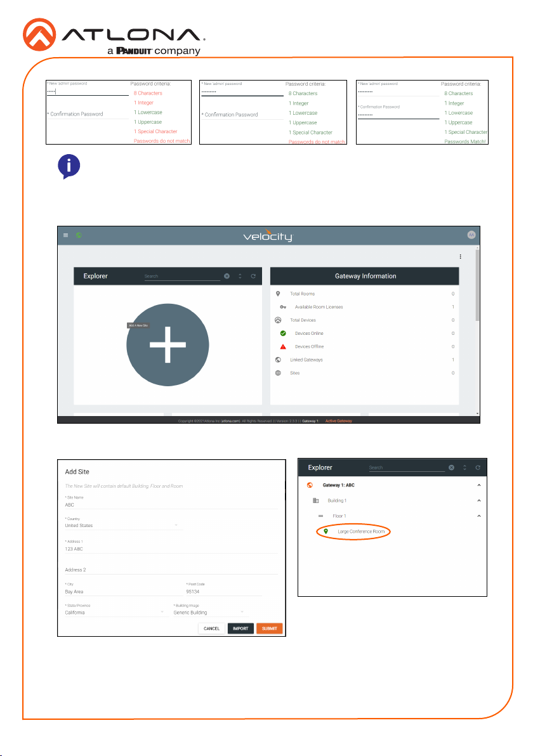Click the Search field in Explorer listing Gateway 1: ABC

[x=407, y=467]
